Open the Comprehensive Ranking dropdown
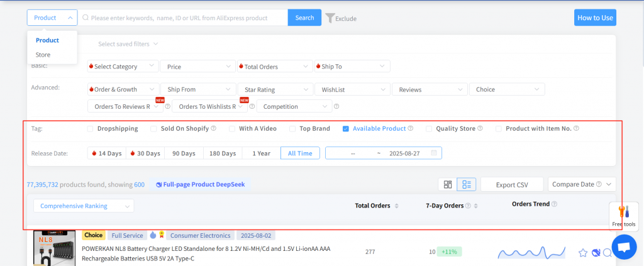 [83, 206]
